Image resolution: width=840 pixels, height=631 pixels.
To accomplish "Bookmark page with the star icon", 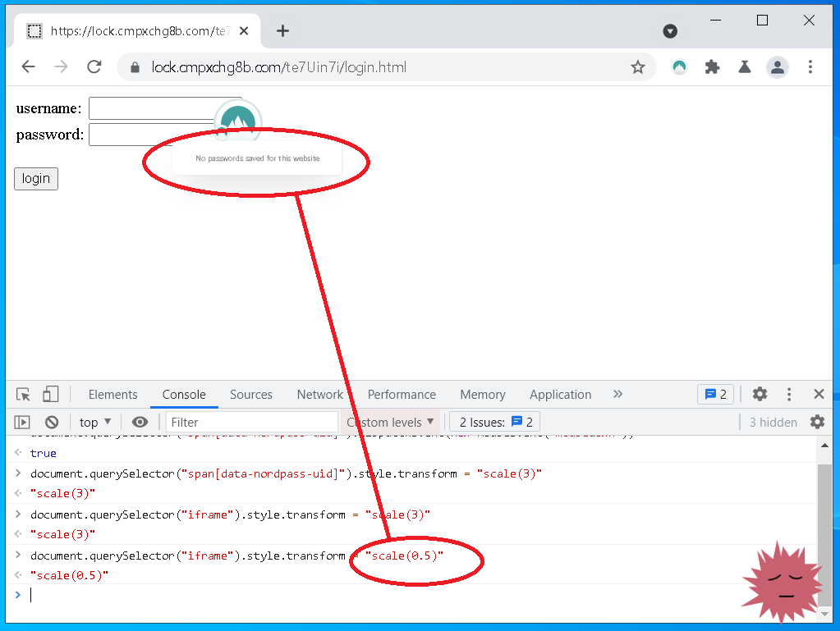I will click(637, 67).
